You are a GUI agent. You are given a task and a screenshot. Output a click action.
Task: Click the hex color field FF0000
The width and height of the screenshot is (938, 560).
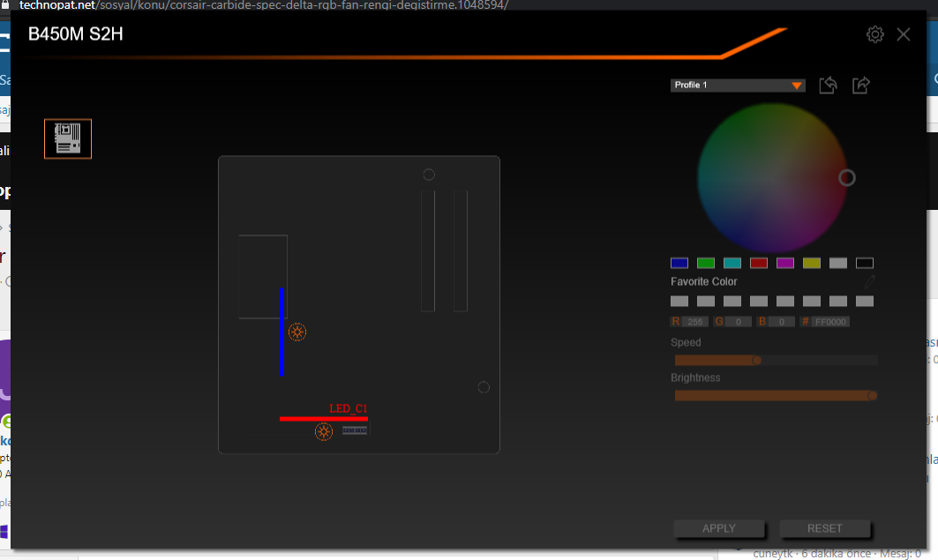(830, 322)
